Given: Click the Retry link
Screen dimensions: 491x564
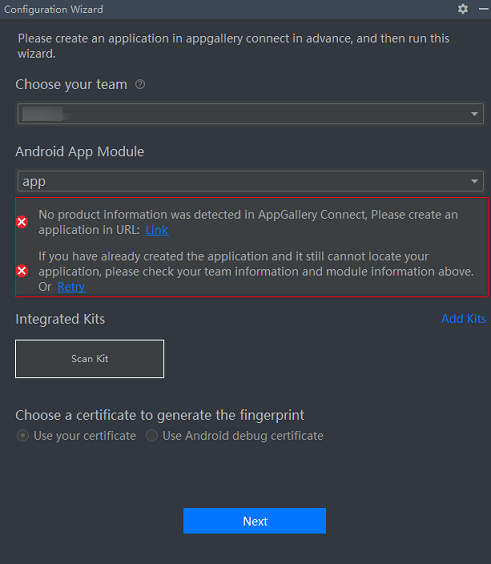Looking at the screenshot, I should 71,287.
